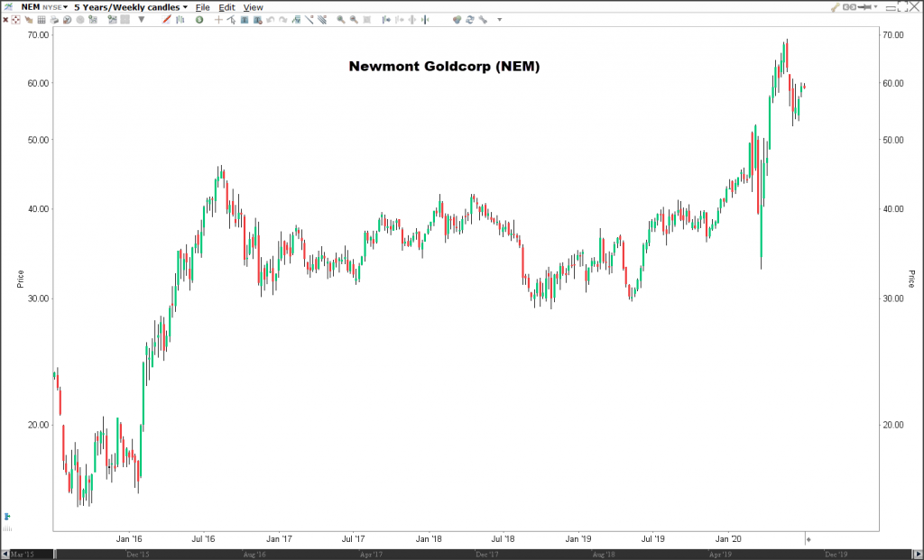Click the undo arrow icon
Viewport: 924px width, 560px height.
pos(271,20)
